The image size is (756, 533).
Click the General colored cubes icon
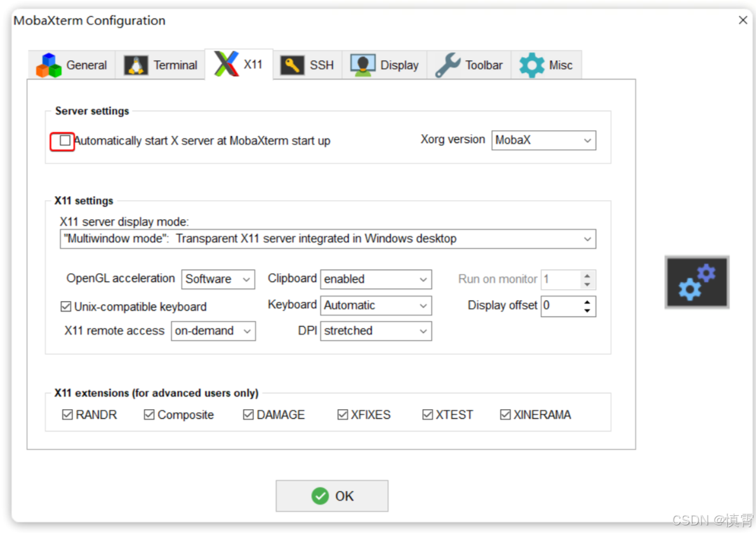(49, 65)
